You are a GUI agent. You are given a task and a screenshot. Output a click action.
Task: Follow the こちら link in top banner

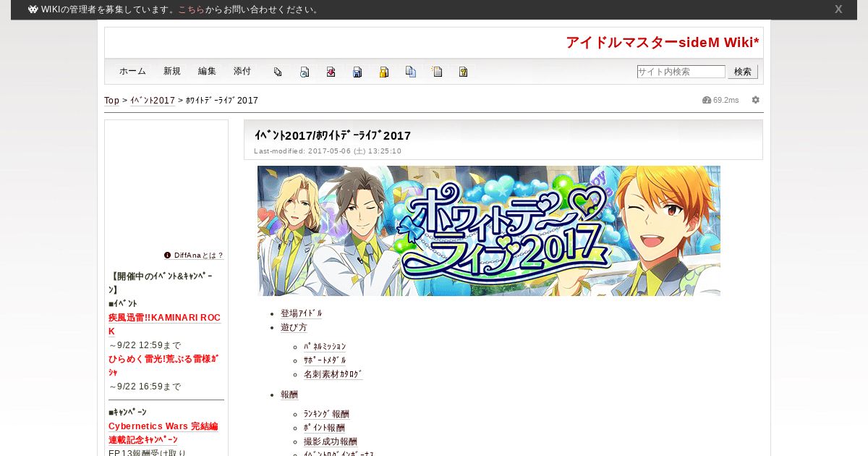[192, 9]
